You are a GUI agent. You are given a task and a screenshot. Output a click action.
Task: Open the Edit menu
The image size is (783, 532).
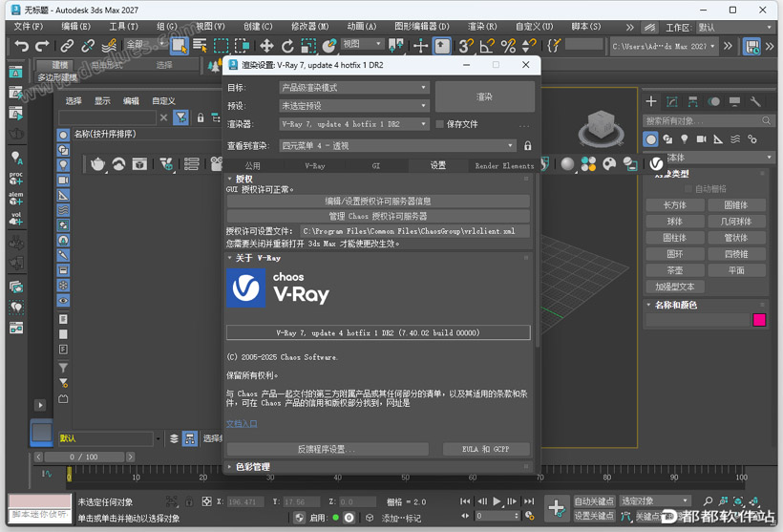75,27
